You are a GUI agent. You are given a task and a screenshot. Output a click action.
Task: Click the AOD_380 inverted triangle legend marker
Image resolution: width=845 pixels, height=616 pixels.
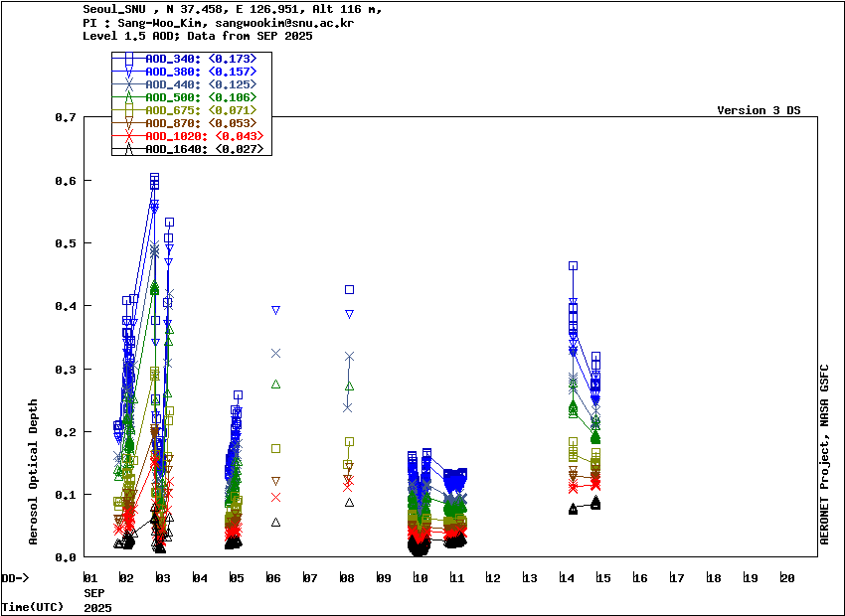(x=128, y=72)
